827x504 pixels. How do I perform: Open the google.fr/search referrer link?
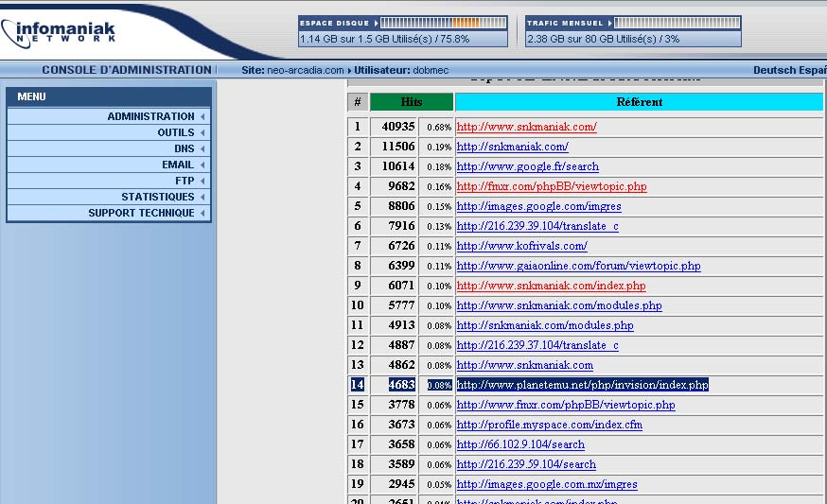point(527,166)
